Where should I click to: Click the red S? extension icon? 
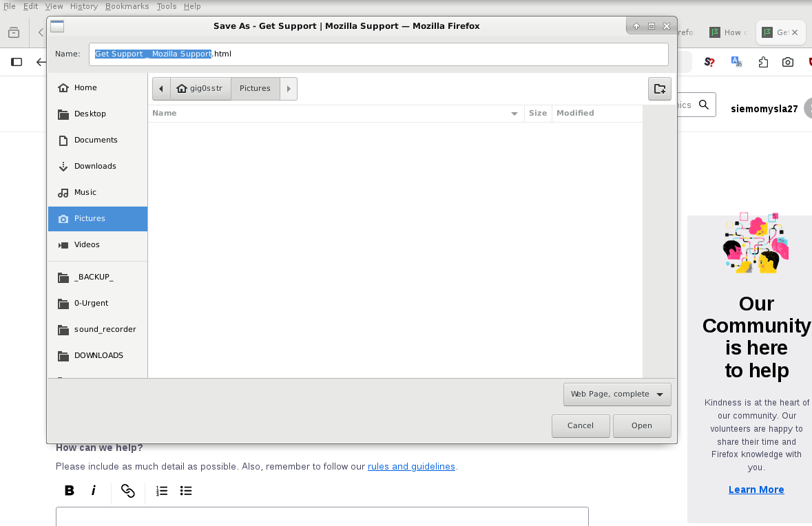click(x=709, y=62)
